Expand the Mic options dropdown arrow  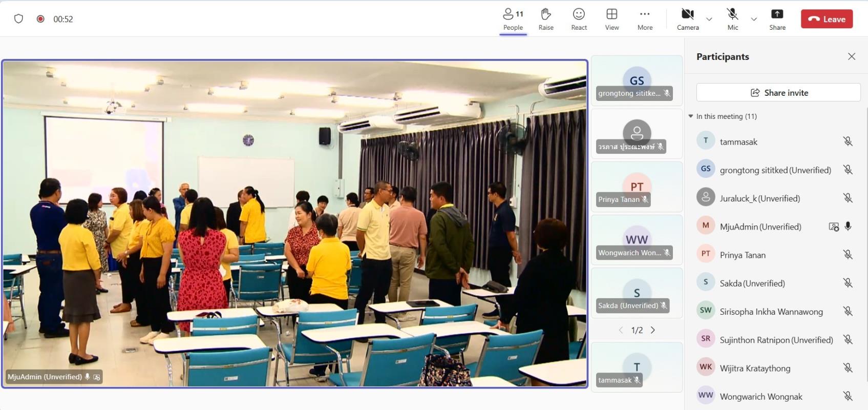pyautogui.click(x=754, y=19)
